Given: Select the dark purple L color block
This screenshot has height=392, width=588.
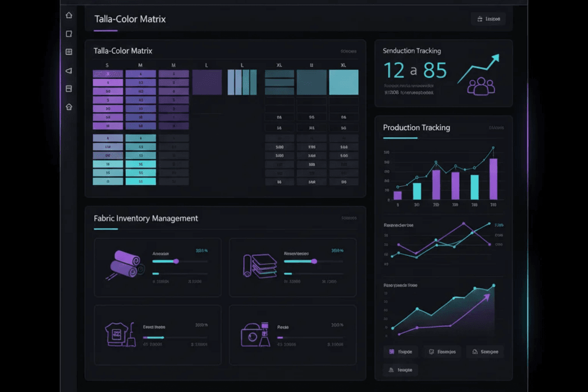Looking at the screenshot, I should pos(207,82).
